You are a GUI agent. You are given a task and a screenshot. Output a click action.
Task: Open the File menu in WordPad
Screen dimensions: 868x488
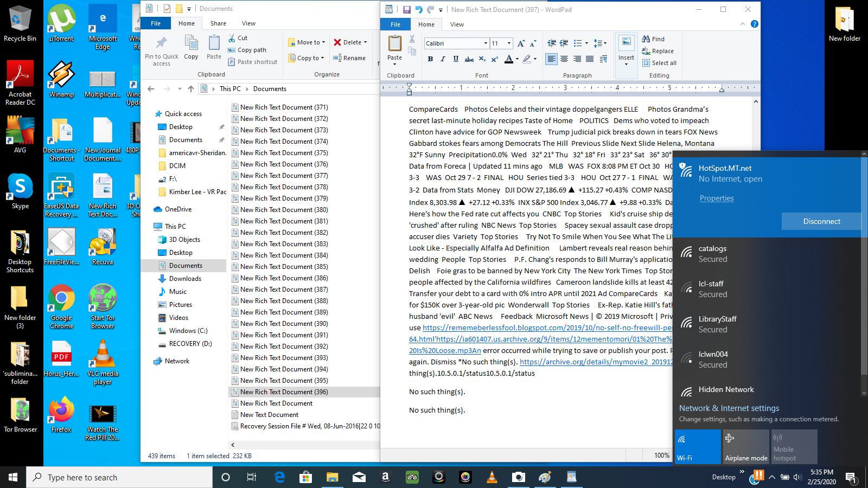[x=395, y=24]
